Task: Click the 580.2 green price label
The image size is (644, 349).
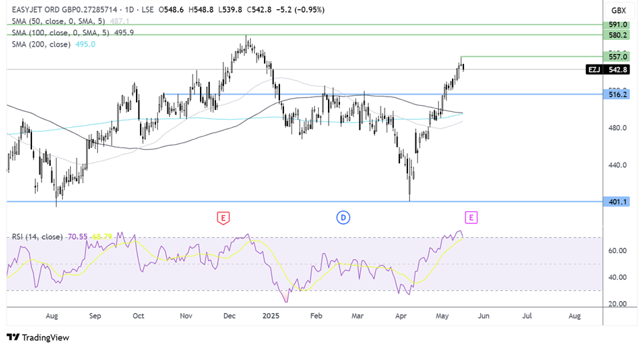Action: pyautogui.click(x=618, y=35)
